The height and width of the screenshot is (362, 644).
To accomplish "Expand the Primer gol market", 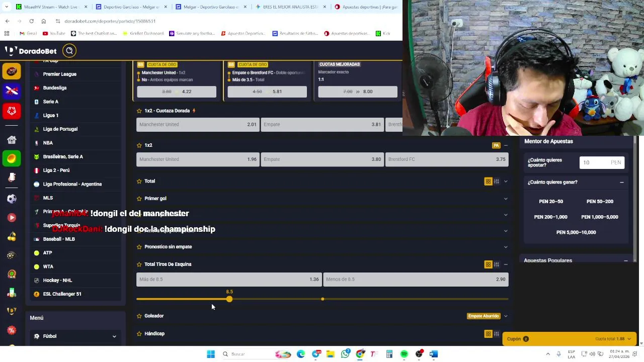I will click(506, 199).
